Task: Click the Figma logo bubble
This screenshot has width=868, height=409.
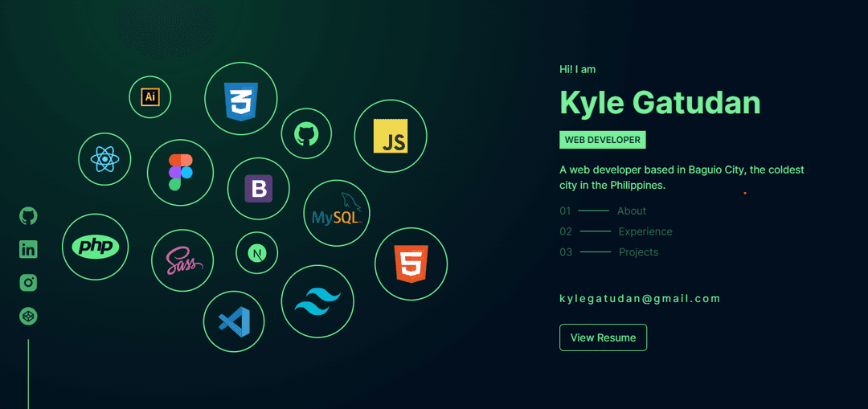Action: coord(181,173)
